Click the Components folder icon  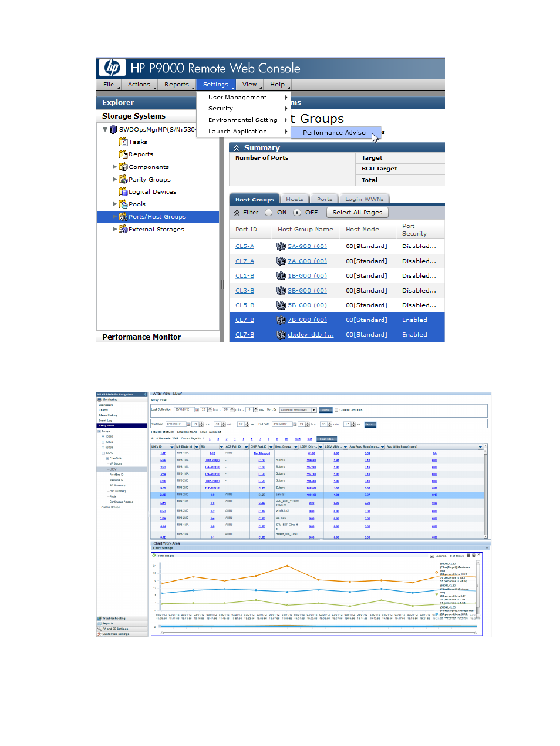coord(123,167)
